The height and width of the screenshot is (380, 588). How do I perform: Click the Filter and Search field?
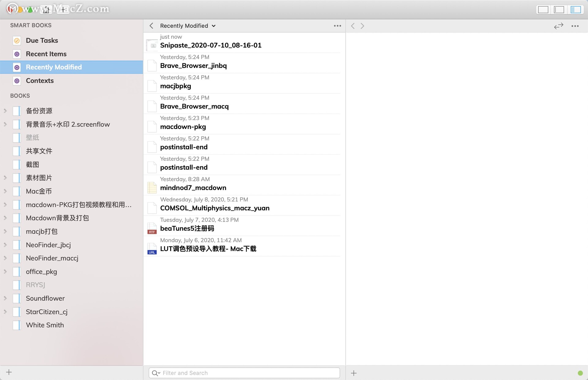[x=244, y=373]
